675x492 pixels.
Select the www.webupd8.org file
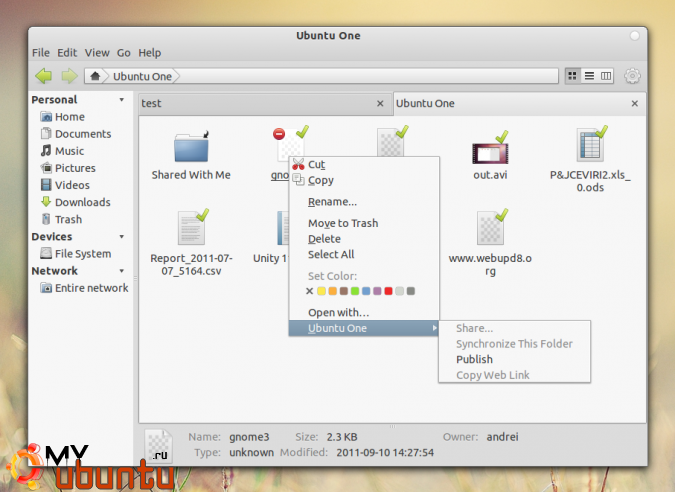[490, 243]
